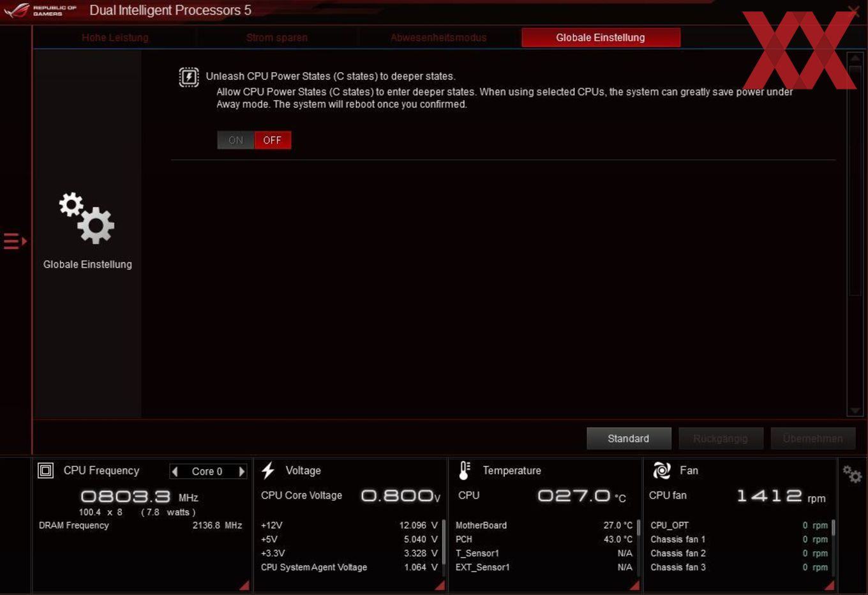868x595 pixels.
Task: Expand the Temperature panel corner
Action: coord(634,585)
